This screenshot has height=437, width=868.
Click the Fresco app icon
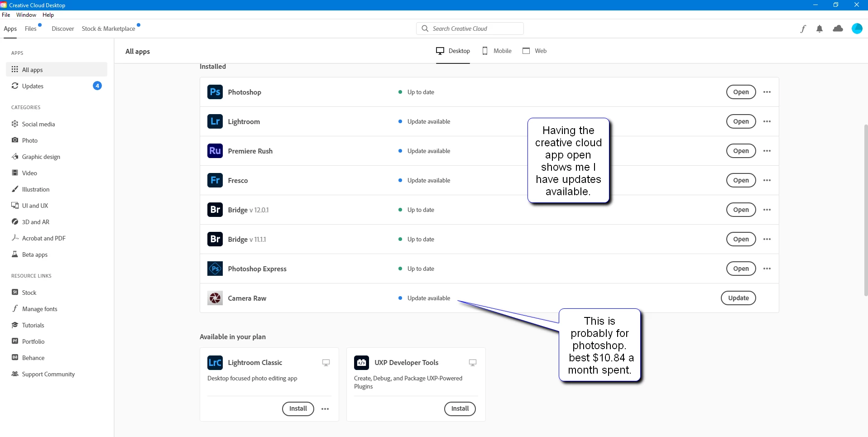(215, 180)
